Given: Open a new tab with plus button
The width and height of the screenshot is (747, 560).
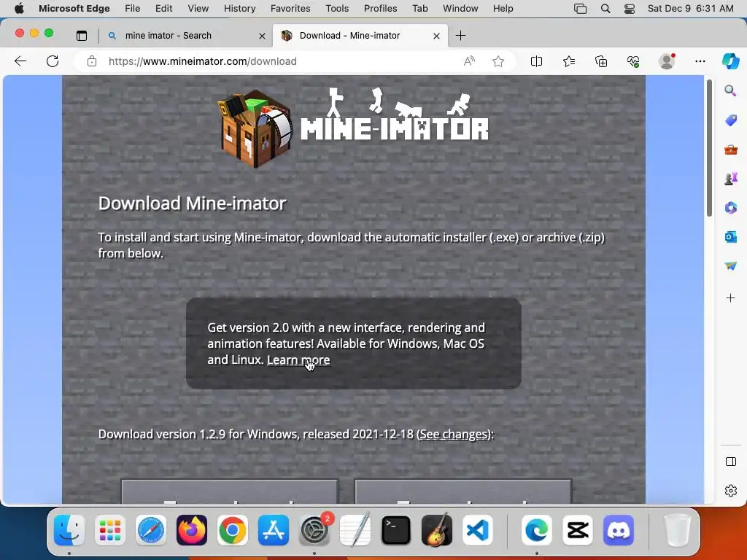Looking at the screenshot, I should (x=461, y=35).
